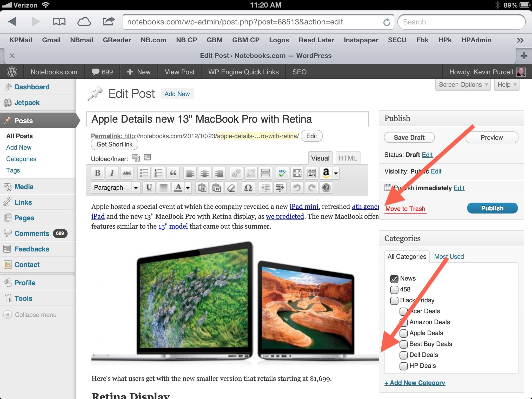Screen dimensions: 532x399
Task: Open the editor help icon
Action: 326,188
